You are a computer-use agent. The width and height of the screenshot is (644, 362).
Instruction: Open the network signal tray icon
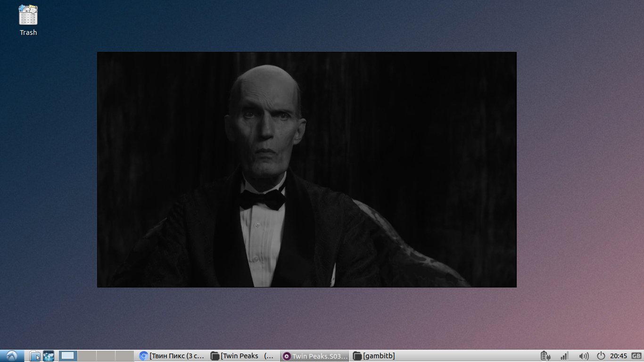pos(564,356)
